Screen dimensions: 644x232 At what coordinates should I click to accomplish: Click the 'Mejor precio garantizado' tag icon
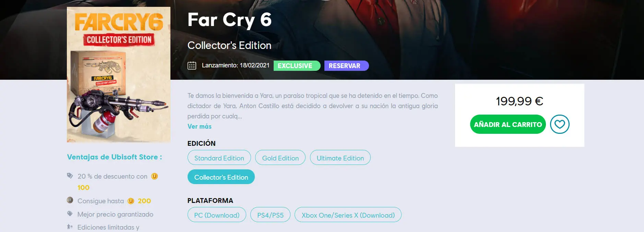click(70, 214)
